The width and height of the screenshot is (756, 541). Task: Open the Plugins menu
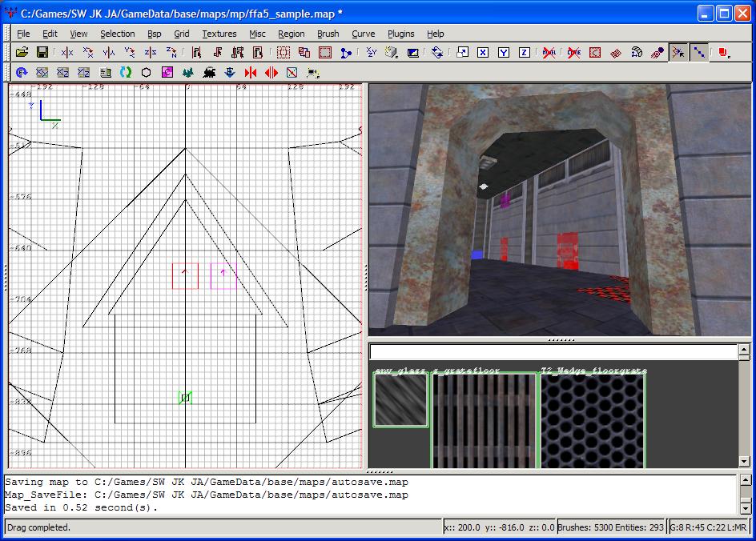pyautogui.click(x=400, y=34)
